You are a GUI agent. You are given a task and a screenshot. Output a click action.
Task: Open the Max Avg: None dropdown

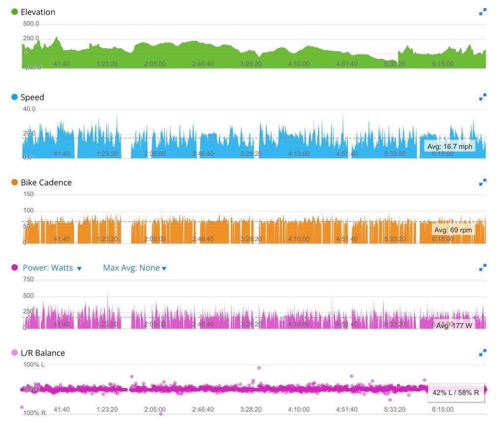click(134, 268)
